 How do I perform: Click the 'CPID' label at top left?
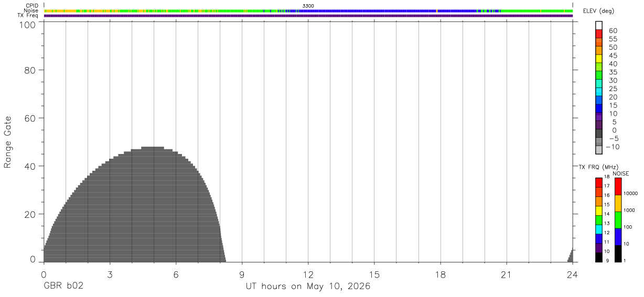tap(32, 6)
